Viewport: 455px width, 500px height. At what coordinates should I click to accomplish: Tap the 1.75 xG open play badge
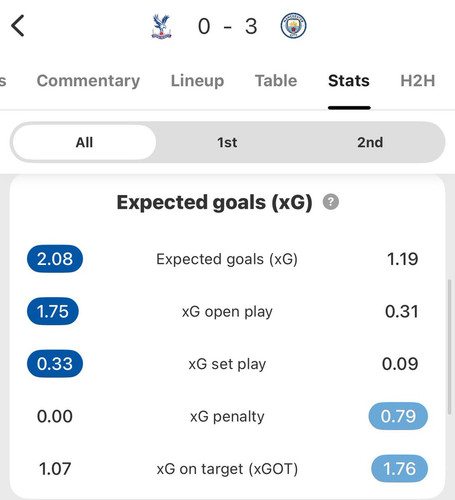[x=53, y=311]
